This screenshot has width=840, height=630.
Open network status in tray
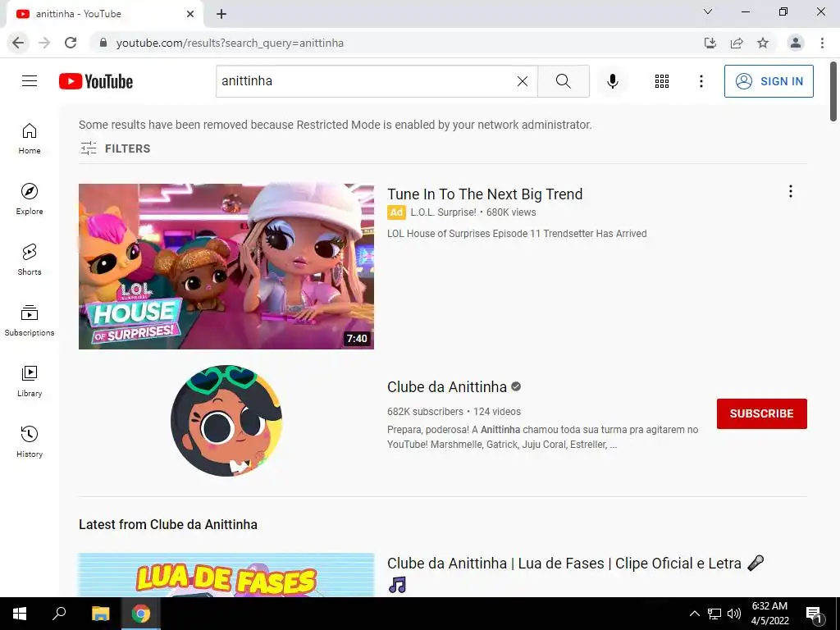[714, 614]
